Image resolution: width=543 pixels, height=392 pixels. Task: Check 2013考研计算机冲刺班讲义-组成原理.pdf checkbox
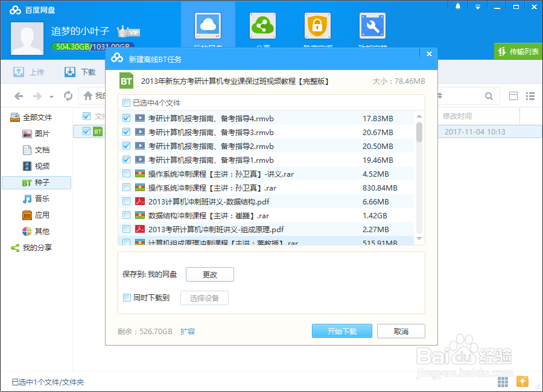coord(127,229)
